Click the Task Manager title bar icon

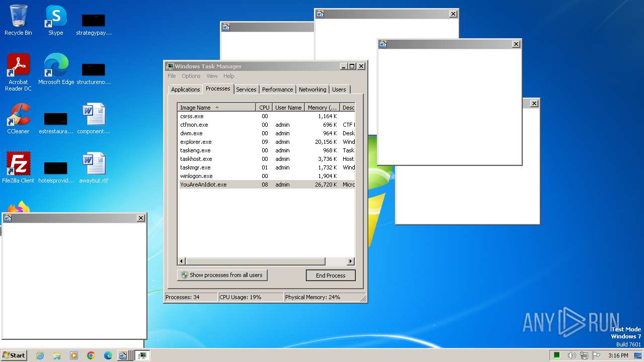coord(170,66)
